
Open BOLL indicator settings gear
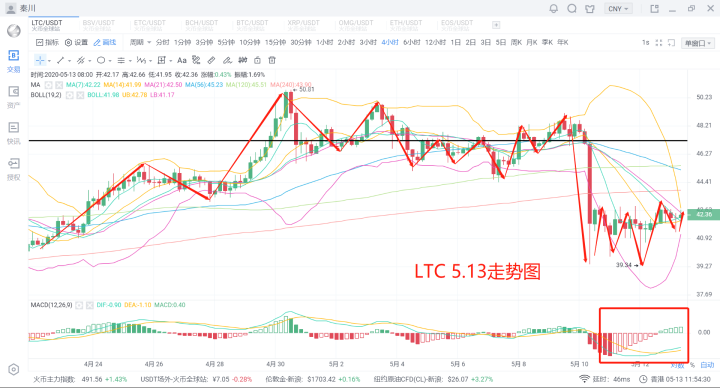click(69, 95)
